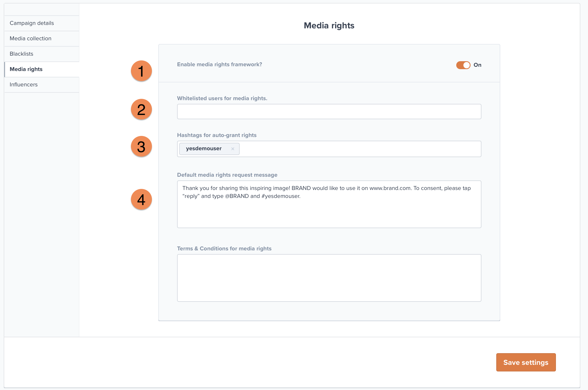The width and height of the screenshot is (588, 390).
Task: Toggle the media rights framework switch
Action: pyautogui.click(x=463, y=65)
